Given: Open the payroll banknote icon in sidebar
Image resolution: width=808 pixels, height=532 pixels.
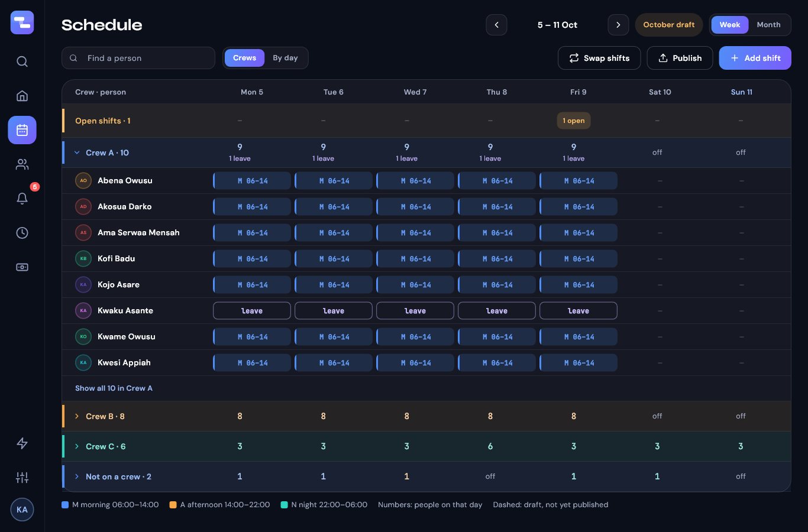Looking at the screenshot, I should pyautogui.click(x=22, y=267).
